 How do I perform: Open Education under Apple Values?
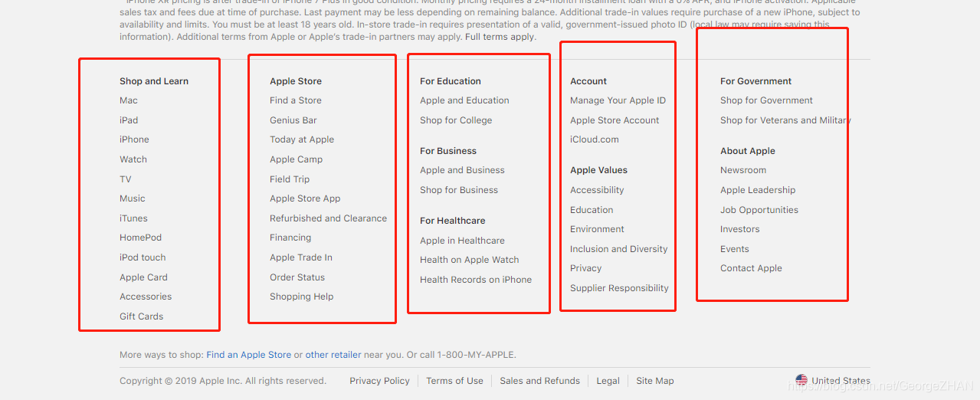pos(592,210)
